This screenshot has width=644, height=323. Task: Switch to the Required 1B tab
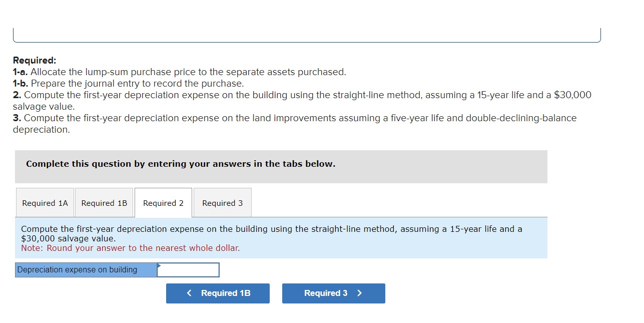[x=104, y=203]
